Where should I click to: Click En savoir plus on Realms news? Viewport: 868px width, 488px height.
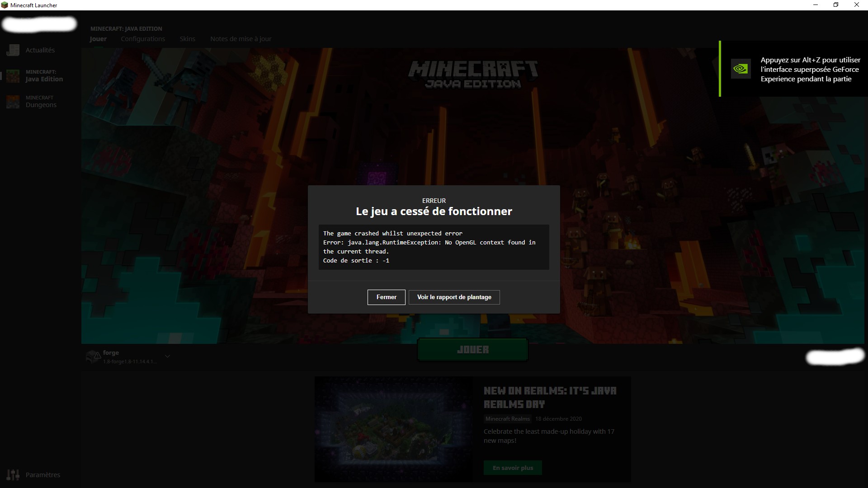coord(513,468)
